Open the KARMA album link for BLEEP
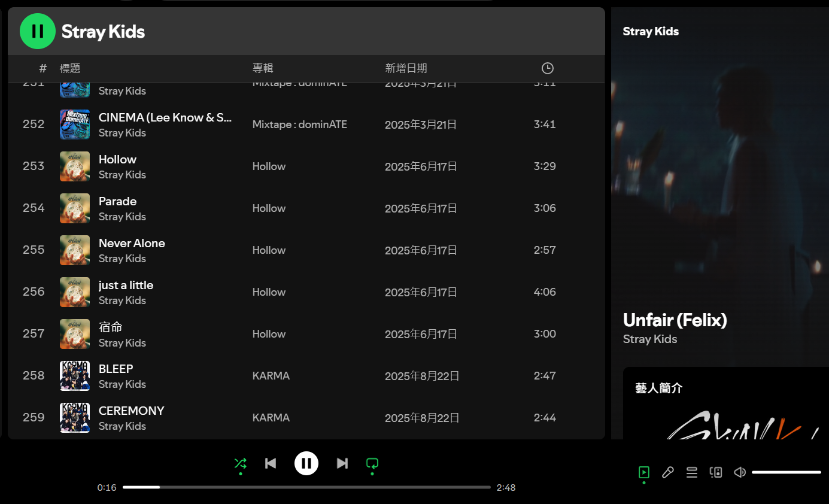 click(x=271, y=376)
